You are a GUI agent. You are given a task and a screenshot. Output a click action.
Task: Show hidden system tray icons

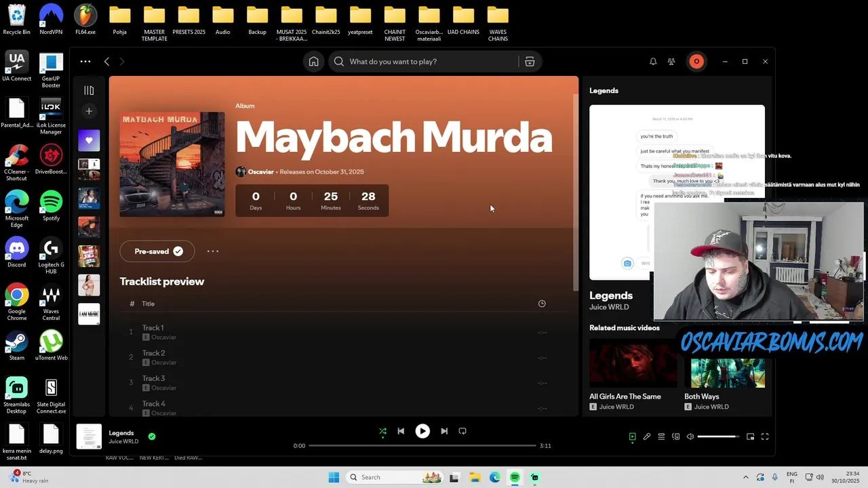pos(746,478)
